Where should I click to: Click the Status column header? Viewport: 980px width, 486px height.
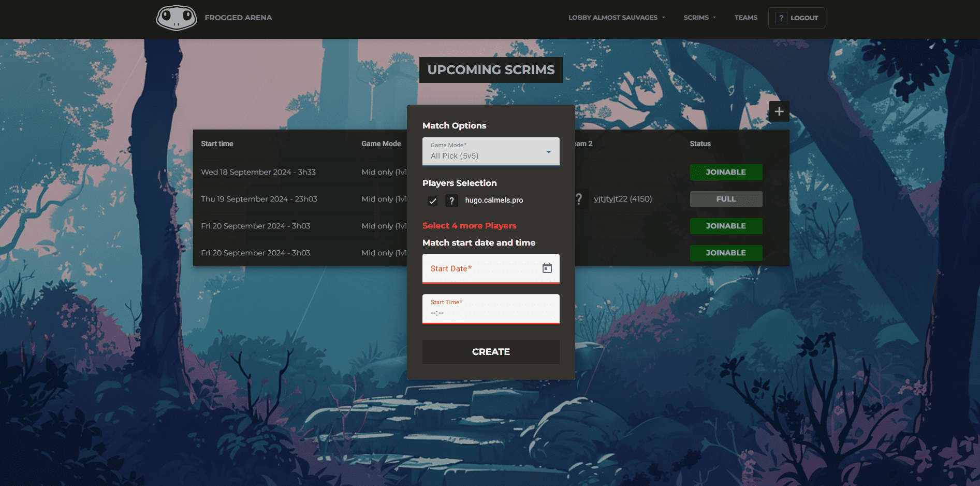[x=700, y=144]
